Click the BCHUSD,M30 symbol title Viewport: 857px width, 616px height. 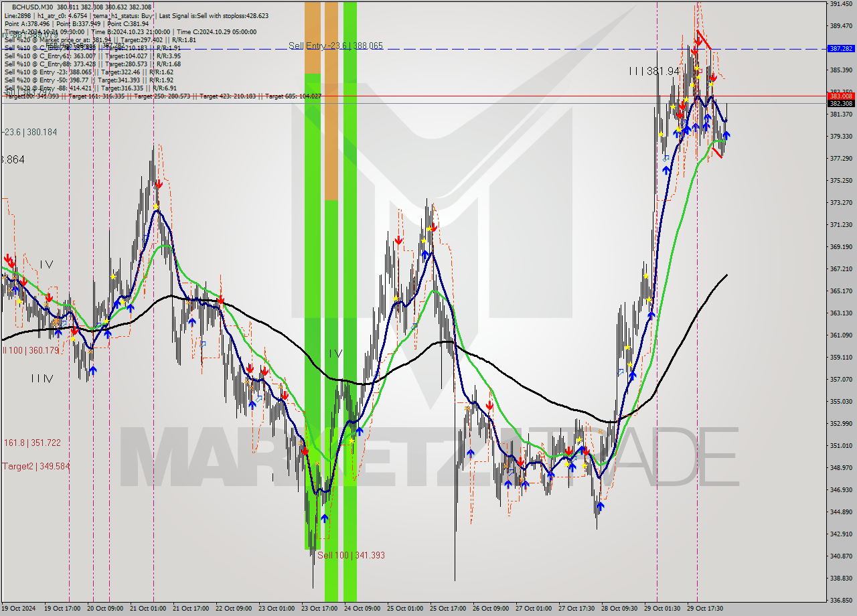tap(33, 7)
